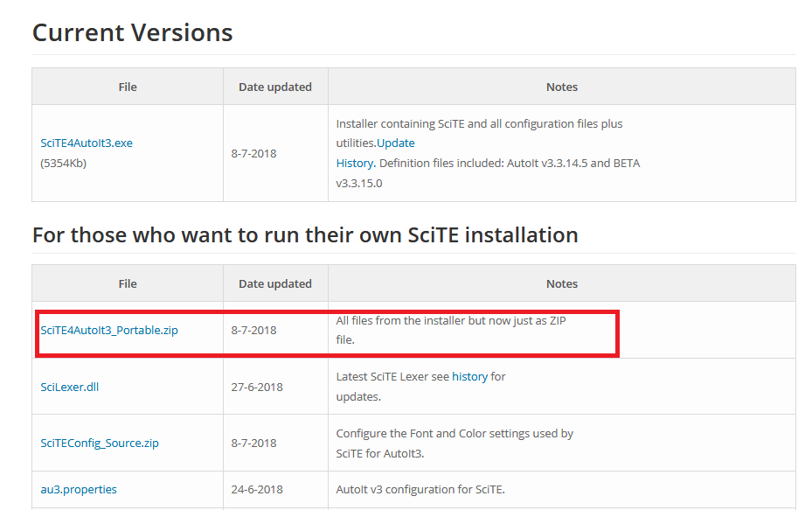Click the AutoIt v3 configuration note text

(x=420, y=489)
